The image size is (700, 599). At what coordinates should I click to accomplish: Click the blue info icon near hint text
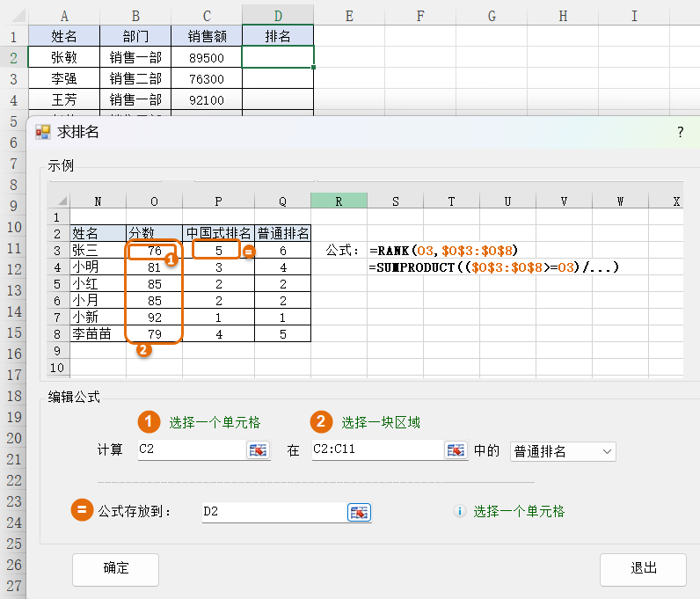[x=459, y=511]
